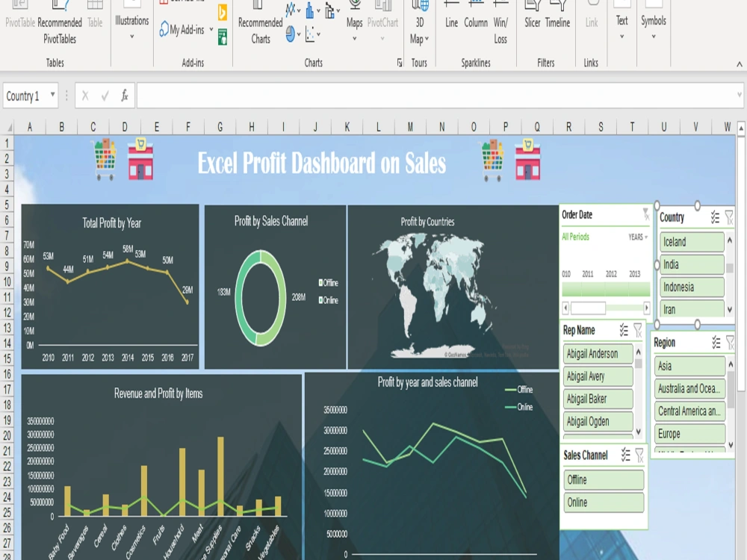The image size is (747, 560).
Task: Insert a Line sparkline
Action: [x=451, y=15]
